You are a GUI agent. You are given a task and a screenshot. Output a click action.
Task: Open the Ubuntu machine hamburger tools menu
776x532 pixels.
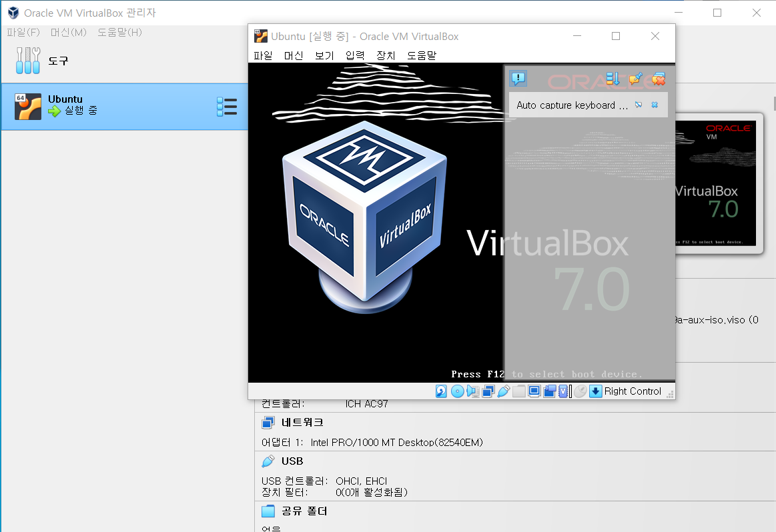coord(227,107)
